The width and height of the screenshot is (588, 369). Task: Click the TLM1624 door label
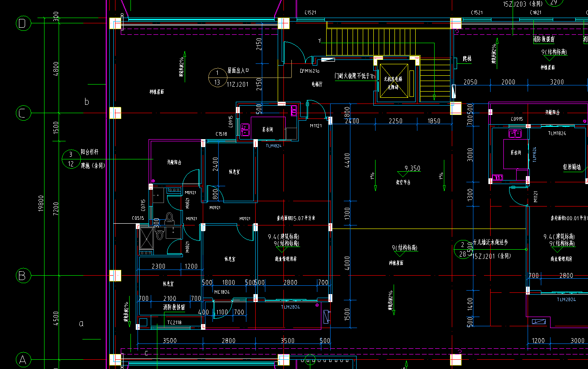[x=534, y=155]
